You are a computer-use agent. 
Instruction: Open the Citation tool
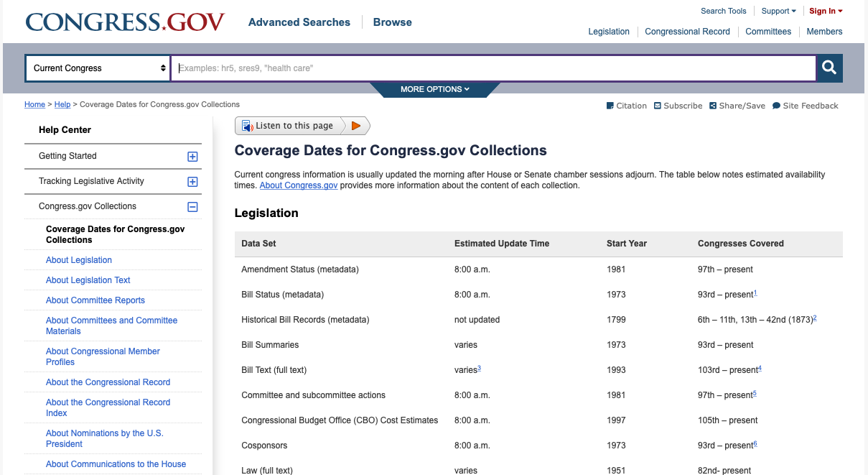coord(627,106)
